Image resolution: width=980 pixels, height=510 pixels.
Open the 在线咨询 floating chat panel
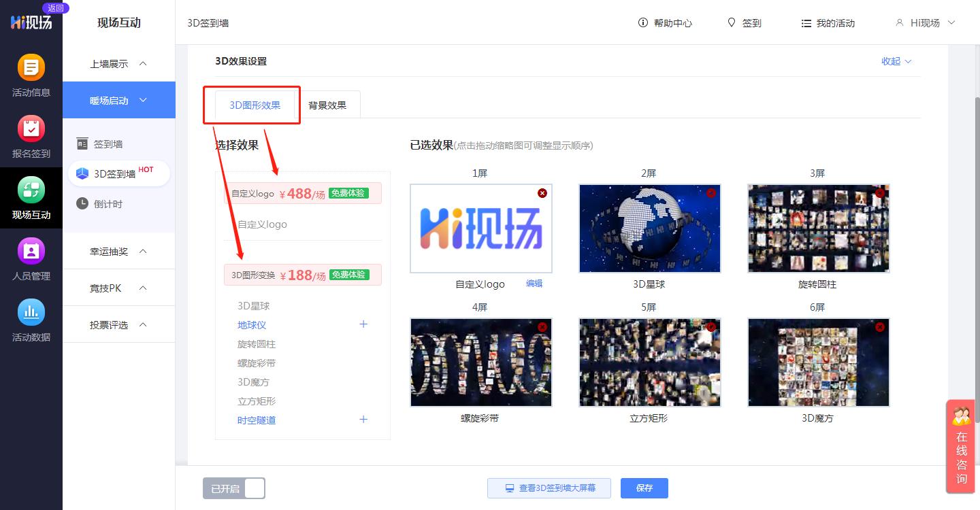pyautogui.click(x=960, y=447)
